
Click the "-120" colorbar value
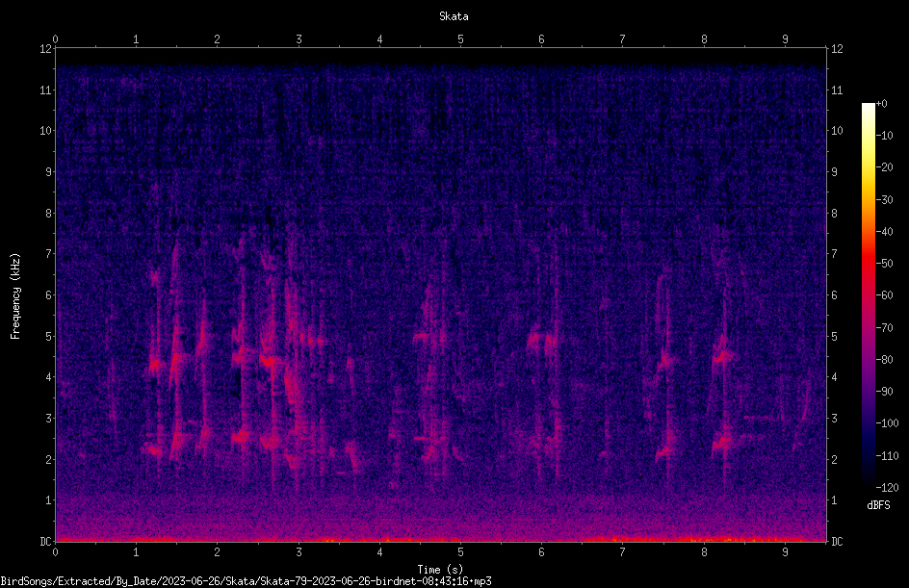coord(887,488)
